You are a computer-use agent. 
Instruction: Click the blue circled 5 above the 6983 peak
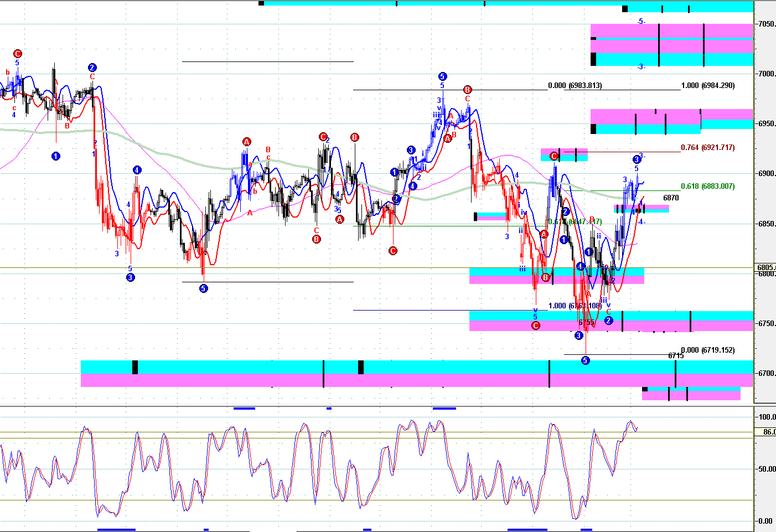pos(442,76)
